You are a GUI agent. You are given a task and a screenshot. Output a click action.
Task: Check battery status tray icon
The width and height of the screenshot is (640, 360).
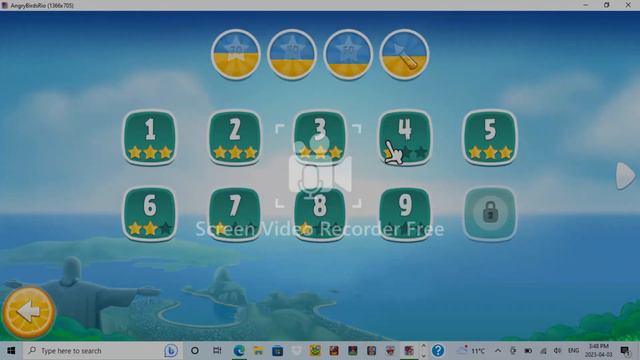tap(528, 351)
